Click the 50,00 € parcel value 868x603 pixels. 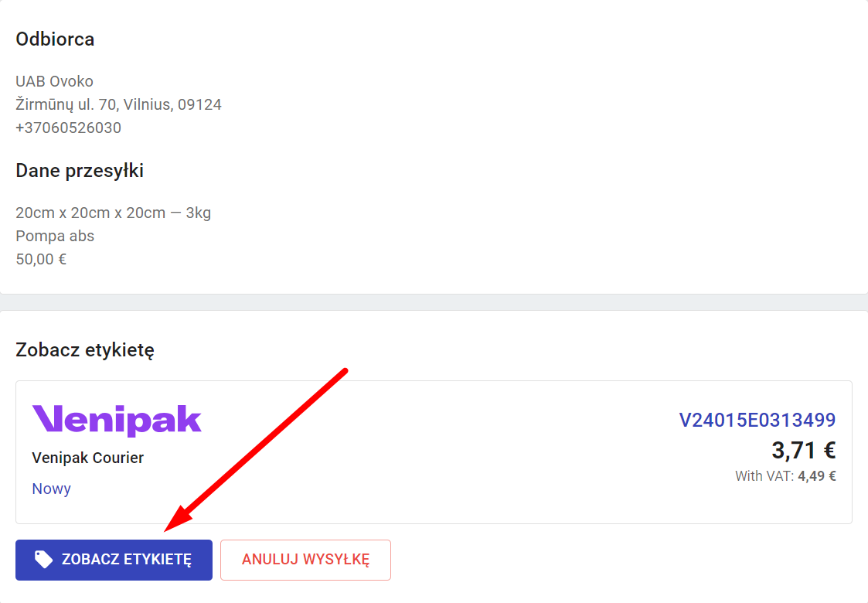point(41,260)
